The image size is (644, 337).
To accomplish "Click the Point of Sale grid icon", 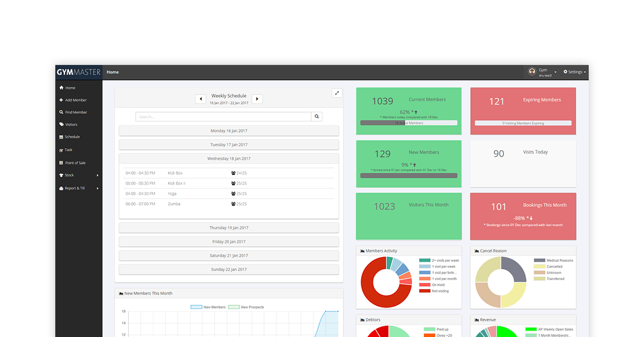I will [61, 163].
